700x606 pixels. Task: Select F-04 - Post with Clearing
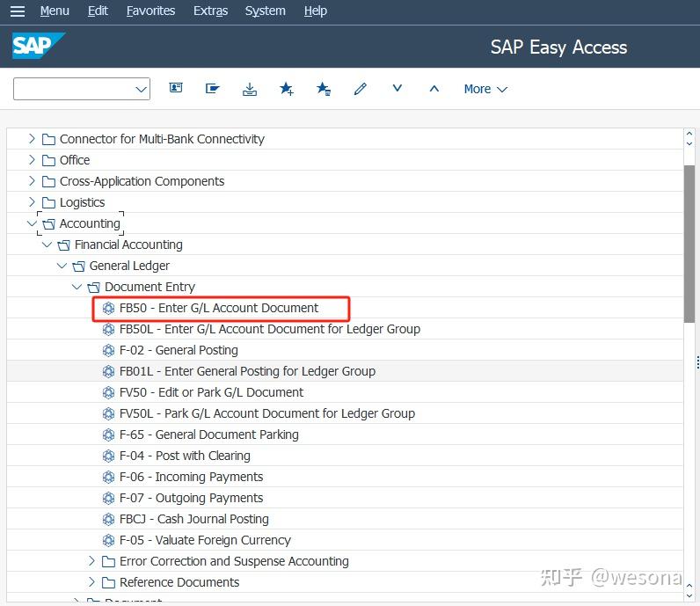(x=185, y=456)
